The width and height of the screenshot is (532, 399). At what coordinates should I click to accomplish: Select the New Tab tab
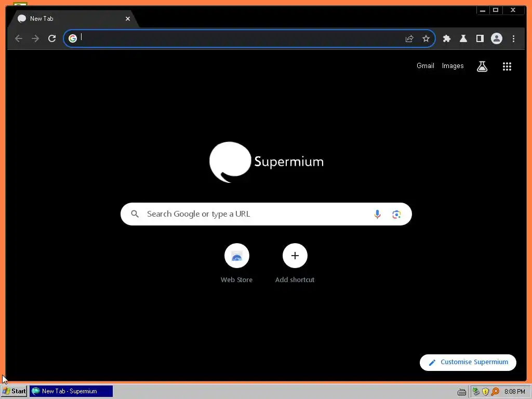[x=73, y=19]
